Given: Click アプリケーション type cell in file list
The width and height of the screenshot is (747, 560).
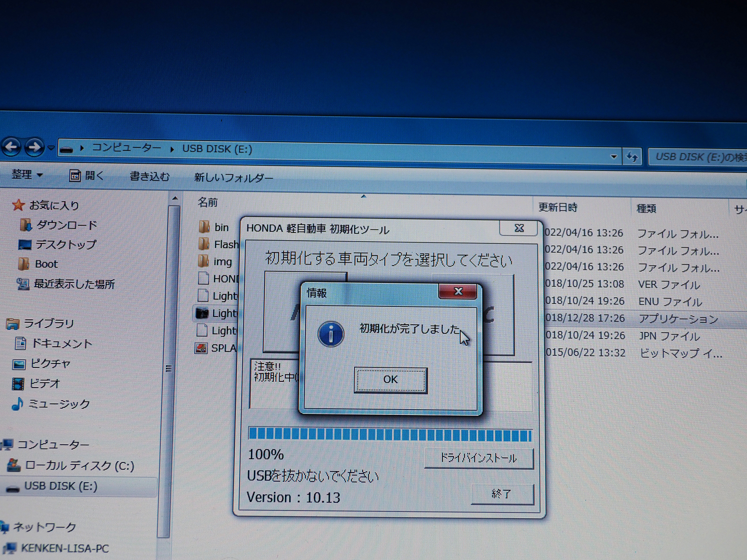Looking at the screenshot, I should point(678,319).
